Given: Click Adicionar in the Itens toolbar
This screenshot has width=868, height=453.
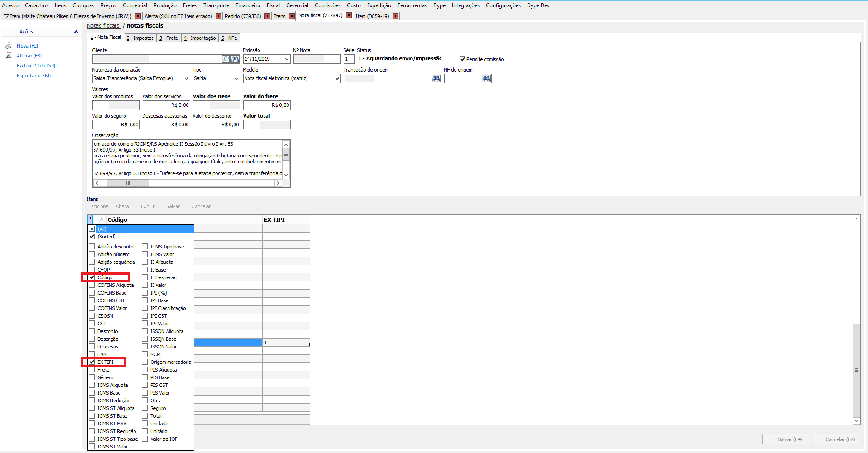Looking at the screenshot, I should tap(100, 206).
